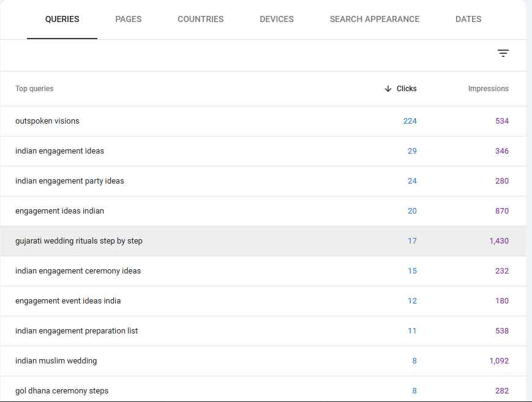Click the filter rows icon
Viewport: 532px width, 402px height.
point(503,53)
